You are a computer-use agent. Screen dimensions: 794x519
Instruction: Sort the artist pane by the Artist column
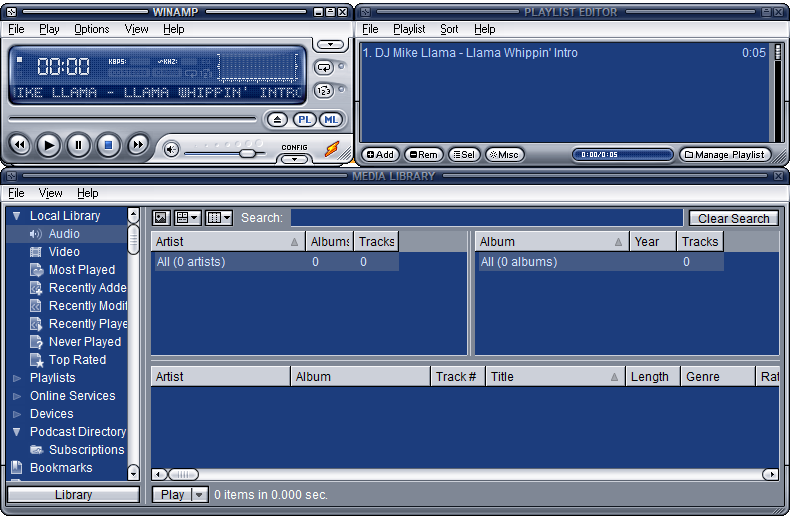tap(228, 242)
